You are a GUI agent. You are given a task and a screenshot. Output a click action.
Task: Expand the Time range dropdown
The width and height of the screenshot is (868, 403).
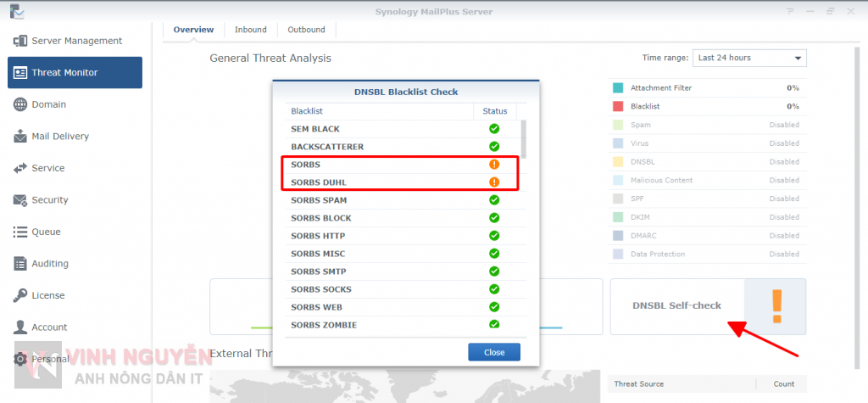point(749,58)
